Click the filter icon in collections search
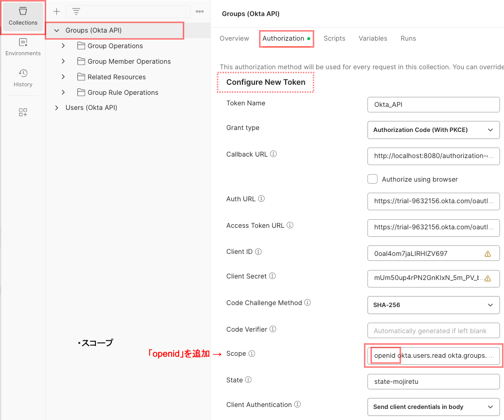 (x=76, y=12)
